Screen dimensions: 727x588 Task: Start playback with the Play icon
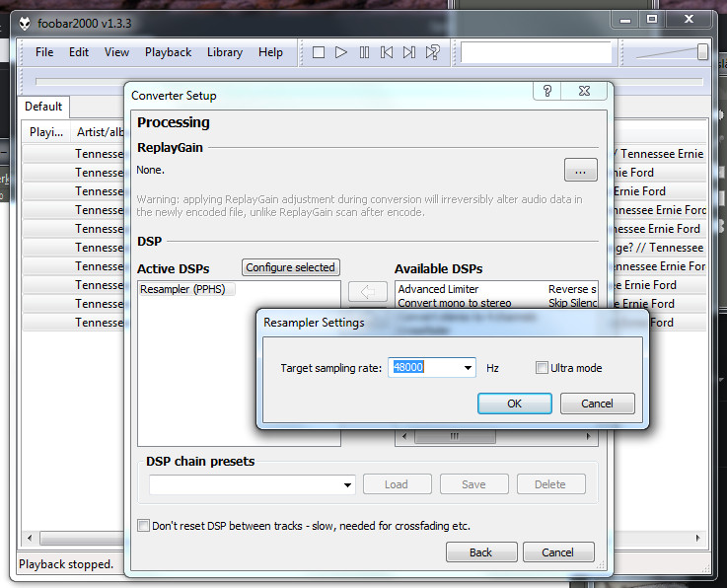[340, 52]
